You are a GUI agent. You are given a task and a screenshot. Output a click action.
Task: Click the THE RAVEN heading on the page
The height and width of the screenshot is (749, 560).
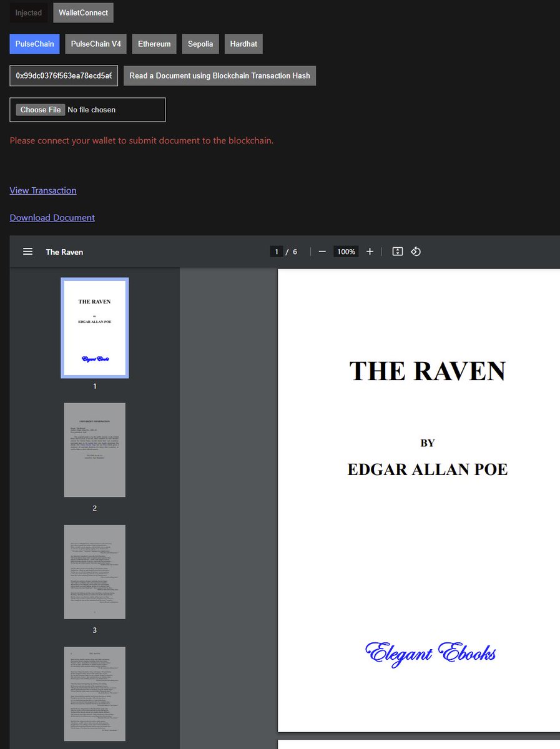428,371
